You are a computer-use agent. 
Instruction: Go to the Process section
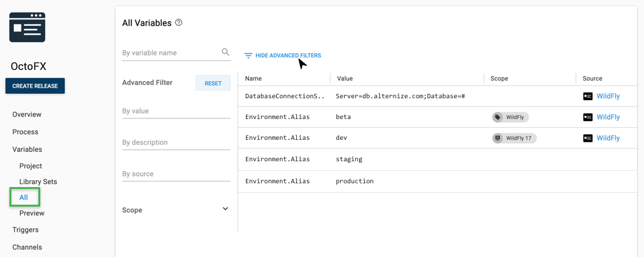pos(25,132)
